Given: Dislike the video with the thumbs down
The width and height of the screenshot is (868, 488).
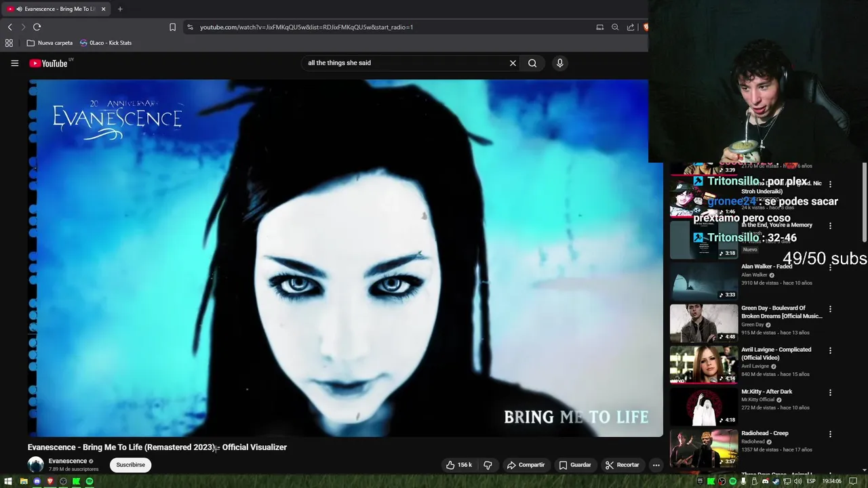Looking at the screenshot, I should [488, 465].
